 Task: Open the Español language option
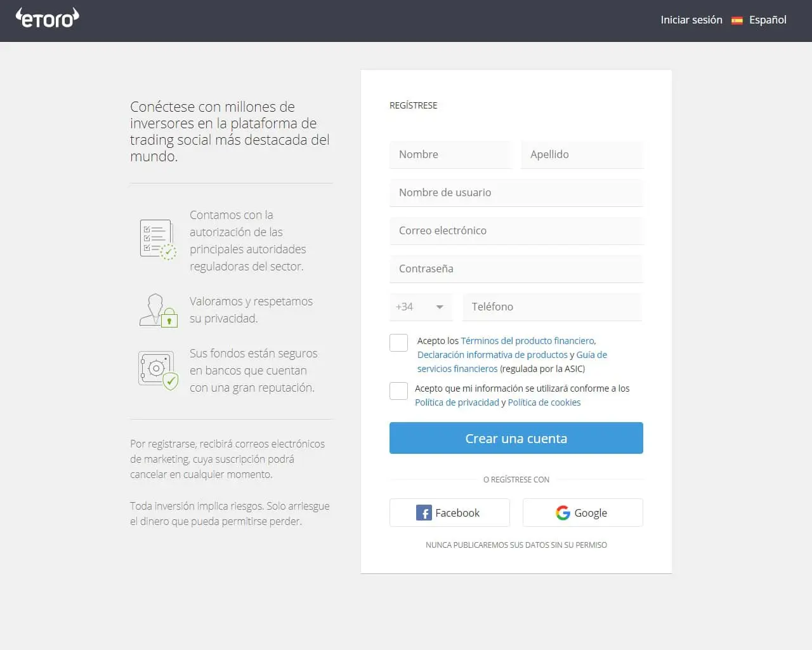pyautogui.click(x=768, y=20)
